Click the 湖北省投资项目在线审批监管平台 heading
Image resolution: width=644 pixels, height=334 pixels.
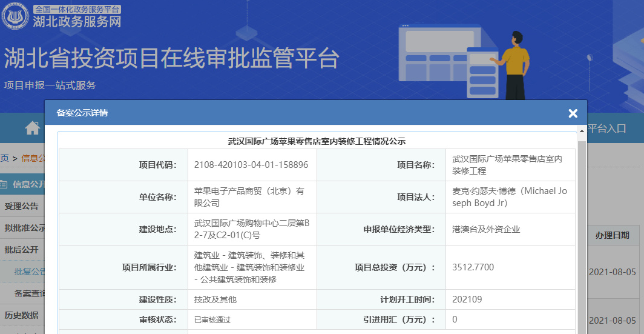pos(171,59)
